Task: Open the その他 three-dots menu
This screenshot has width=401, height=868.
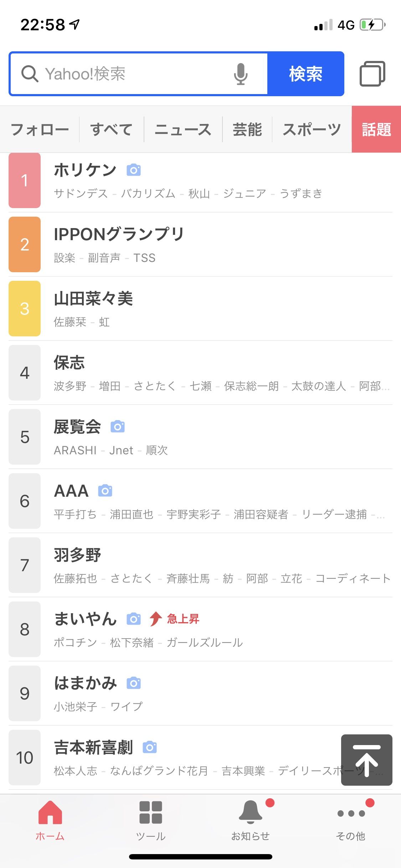Action: tap(351, 813)
